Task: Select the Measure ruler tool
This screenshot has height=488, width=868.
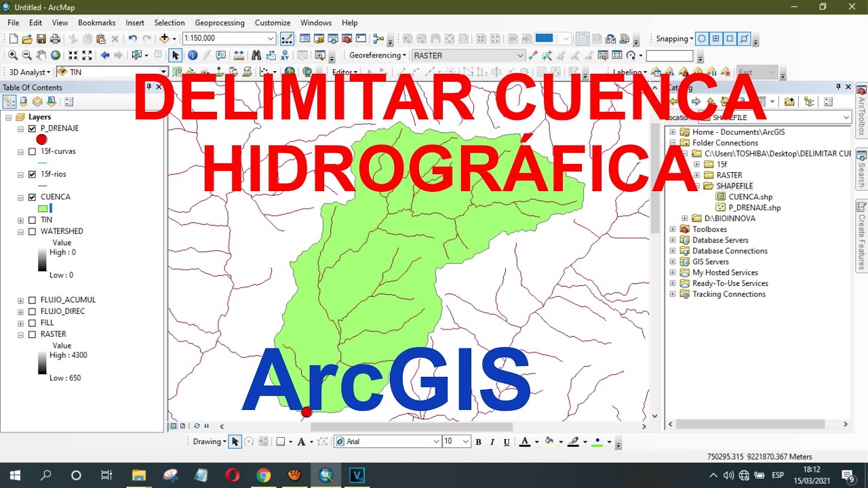Action: (239, 56)
